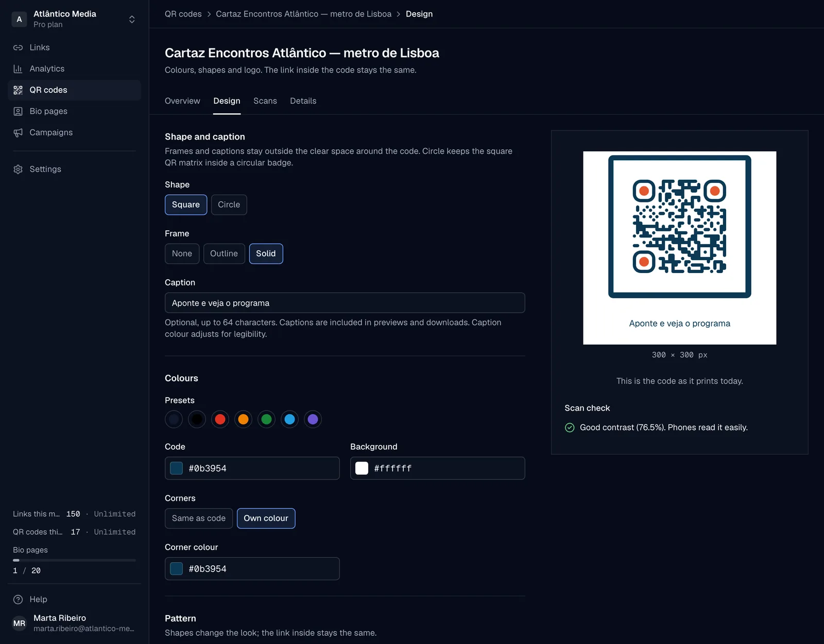Open Cartaz Encontros Atlântico breadcrumb link

[303, 14]
